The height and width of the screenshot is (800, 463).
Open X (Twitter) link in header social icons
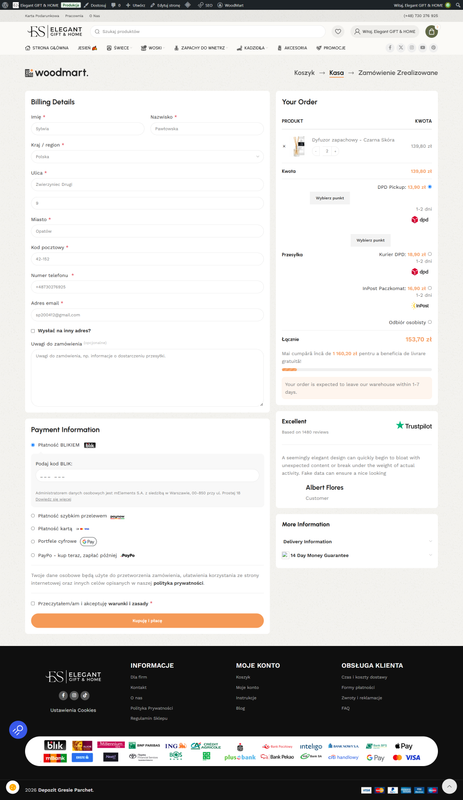click(x=401, y=47)
